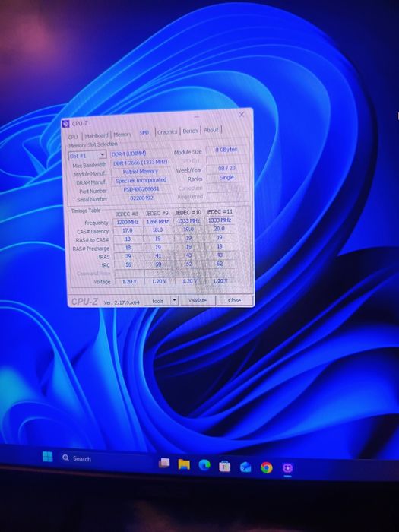Click the JEDEC #8 column header
399x532 pixels.
point(127,214)
